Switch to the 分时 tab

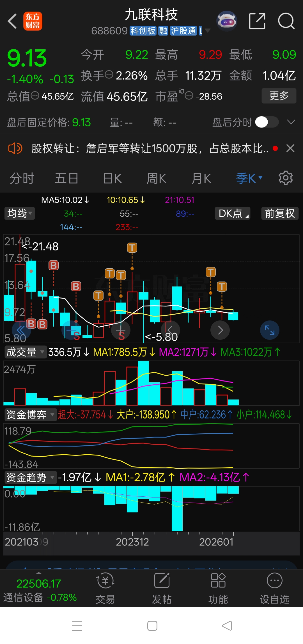tap(22, 178)
